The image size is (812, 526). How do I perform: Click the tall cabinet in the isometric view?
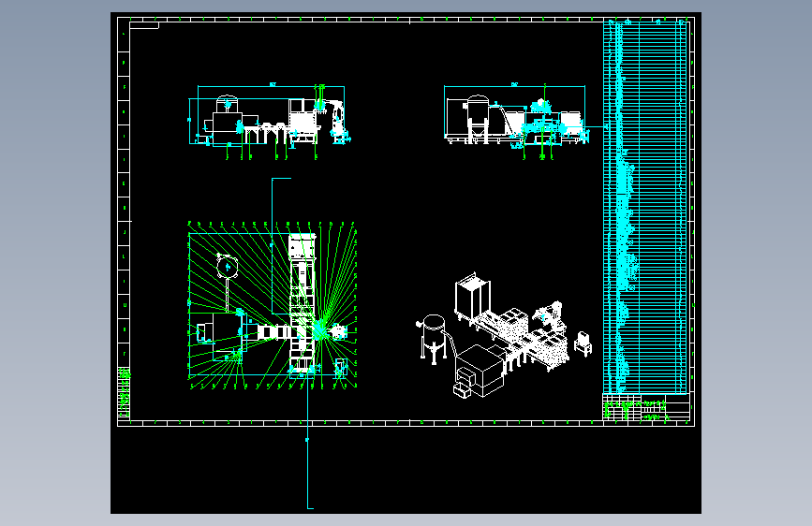472,296
